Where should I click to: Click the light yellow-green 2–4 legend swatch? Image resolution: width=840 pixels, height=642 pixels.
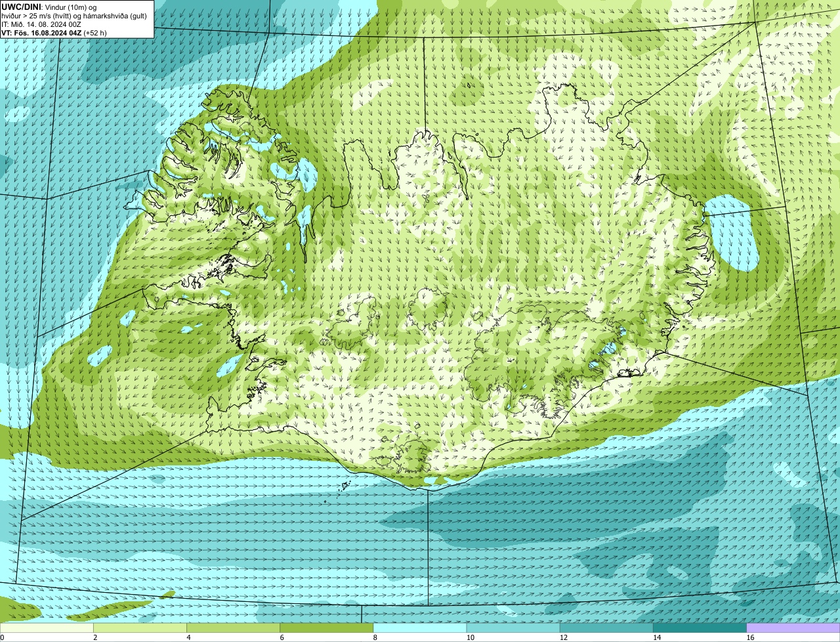click(140, 628)
